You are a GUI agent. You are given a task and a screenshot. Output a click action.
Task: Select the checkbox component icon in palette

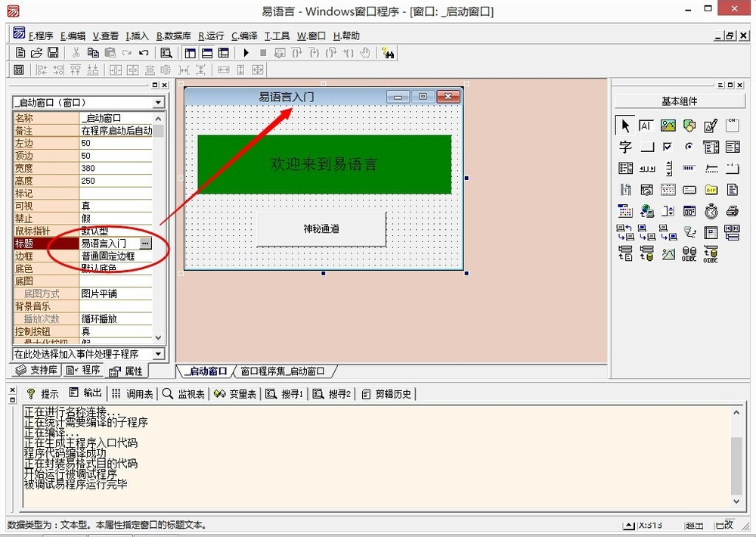[668, 147]
